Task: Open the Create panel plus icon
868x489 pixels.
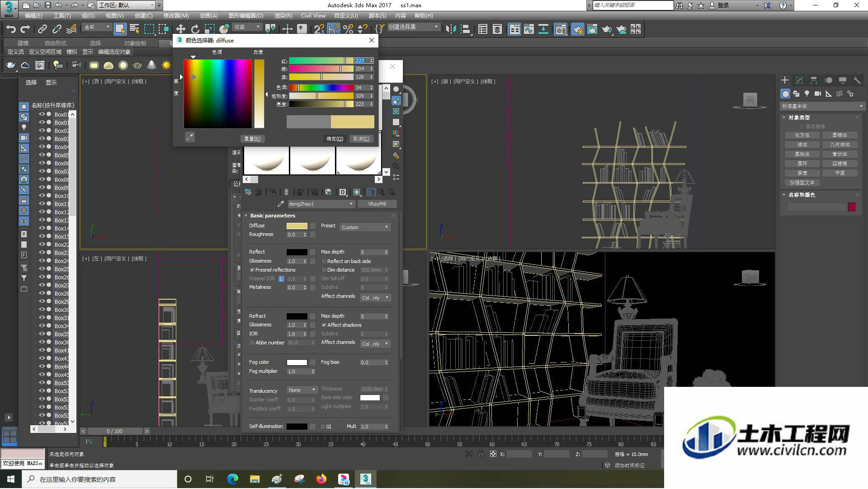Action: (x=785, y=80)
